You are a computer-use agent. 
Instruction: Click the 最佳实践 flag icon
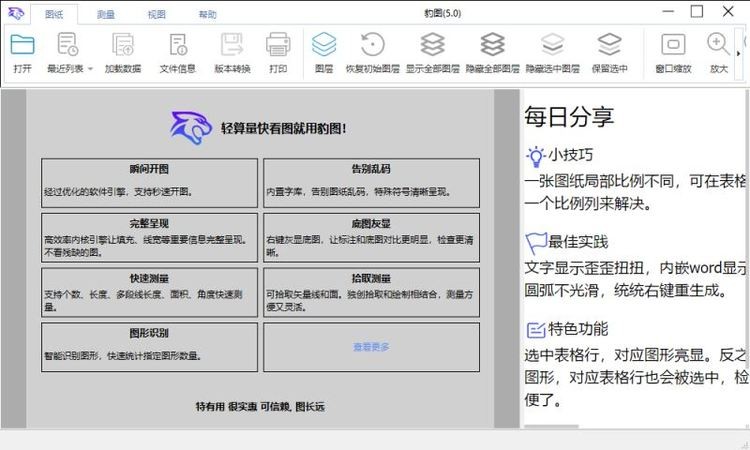click(536, 243)
